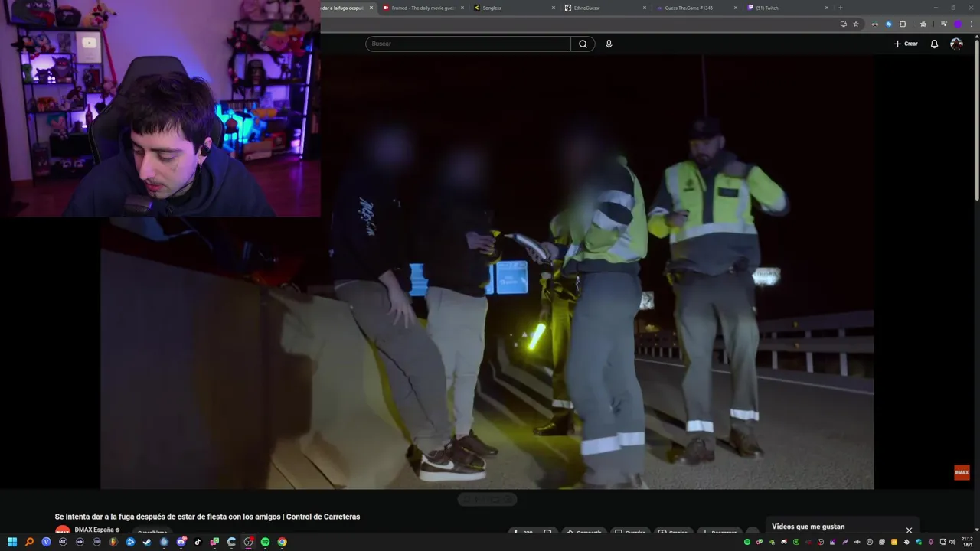Open Discord from the taskbar
Viewport: 980px width, 551px height.
[181, 542]
